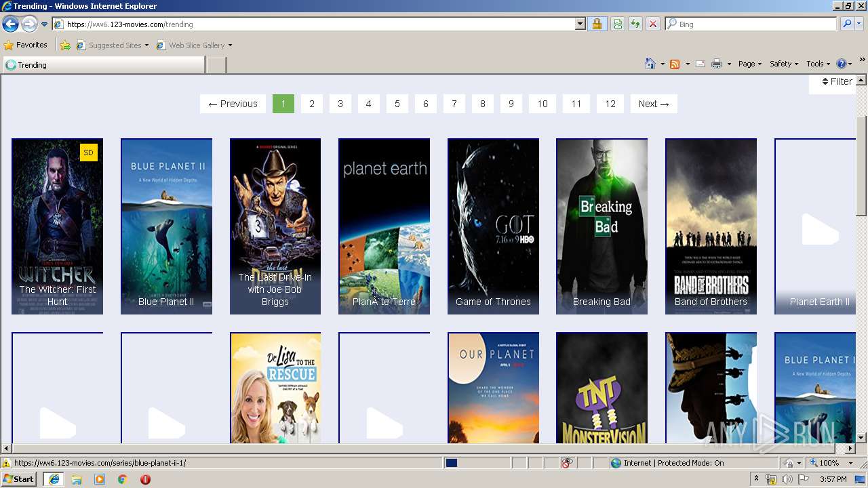Image resolution: width=868 pixels, height=488 pixels.
Task: Click the search magnifier button
Action: tap(846, 24)
